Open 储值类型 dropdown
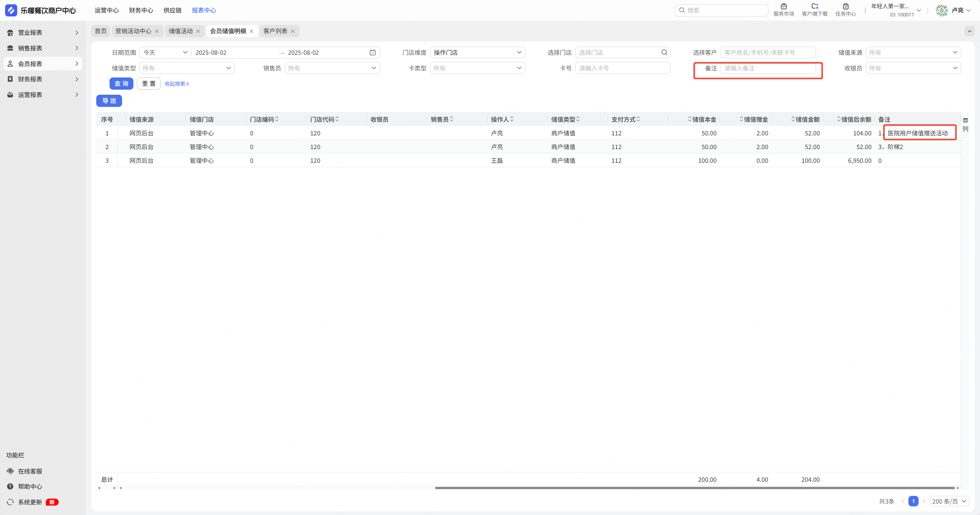The height and width of the screenshot is (515, 980). 187,68
